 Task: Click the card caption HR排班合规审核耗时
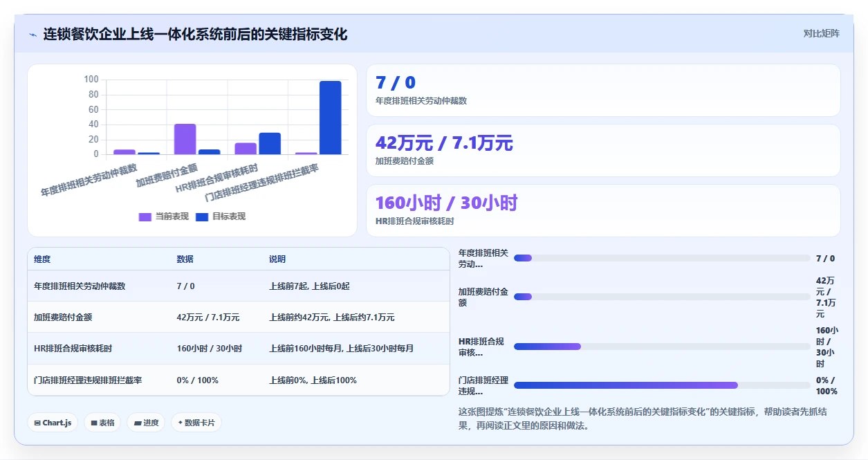pos(414,221)
